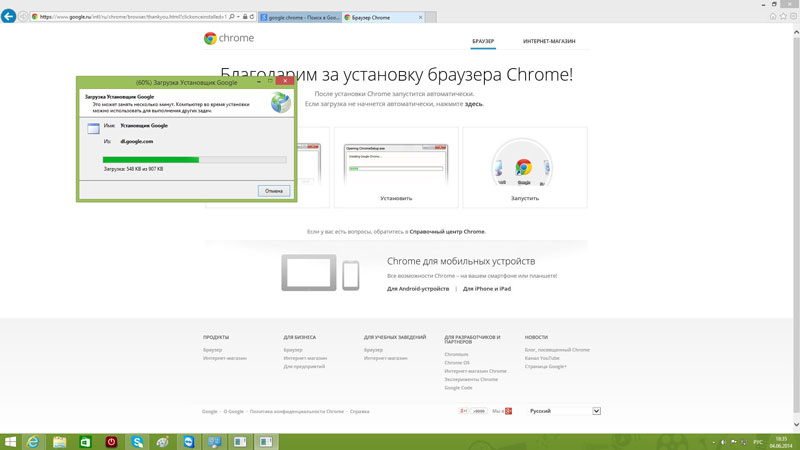
Task: Select the Браузер Chrome tab
Action: tap(379, 17)
